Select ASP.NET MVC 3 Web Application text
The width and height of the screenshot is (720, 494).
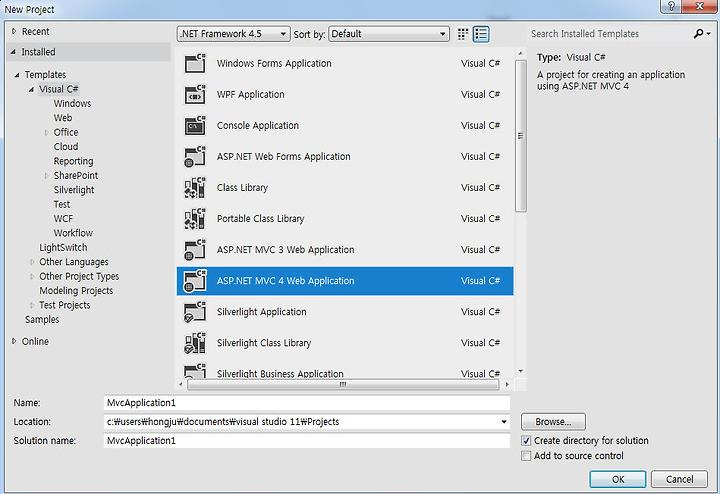[x=285, y=250]
